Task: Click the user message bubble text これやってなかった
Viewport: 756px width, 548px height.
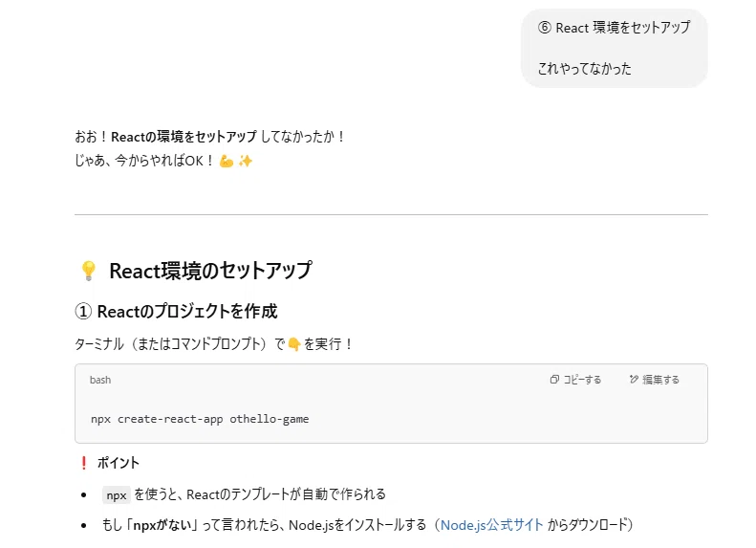Action: click(x=584, y=69)
